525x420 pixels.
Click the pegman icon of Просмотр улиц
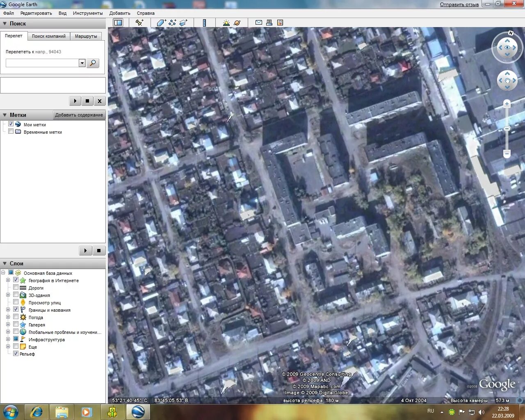23,303
